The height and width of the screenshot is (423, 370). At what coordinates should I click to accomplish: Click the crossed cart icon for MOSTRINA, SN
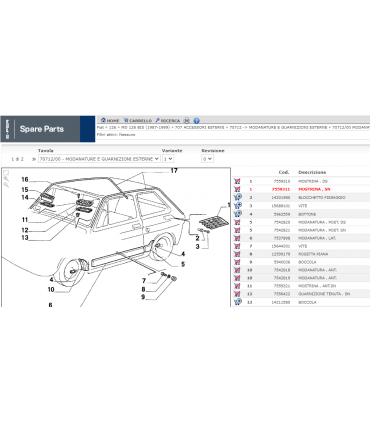pos(237,189)
